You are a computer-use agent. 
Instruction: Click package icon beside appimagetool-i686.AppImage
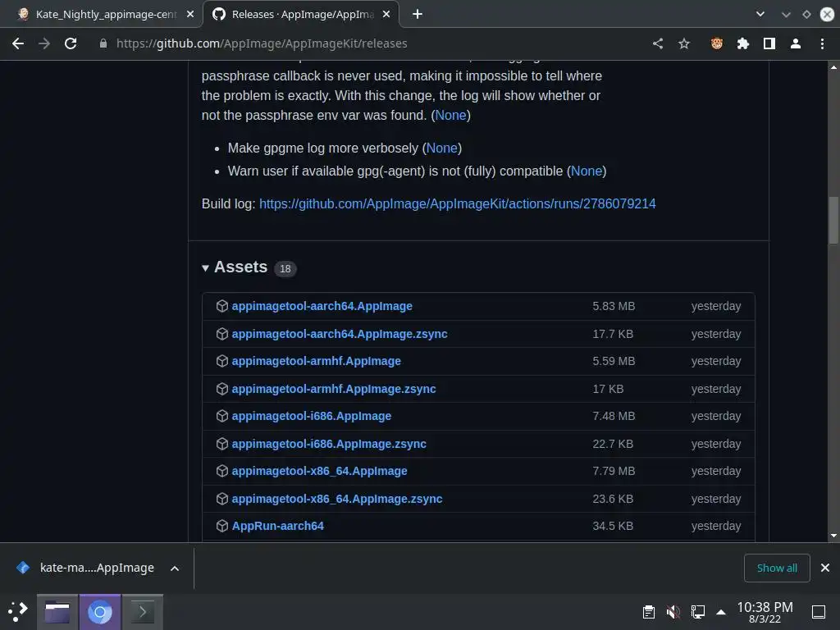click(x=221, y=416)
